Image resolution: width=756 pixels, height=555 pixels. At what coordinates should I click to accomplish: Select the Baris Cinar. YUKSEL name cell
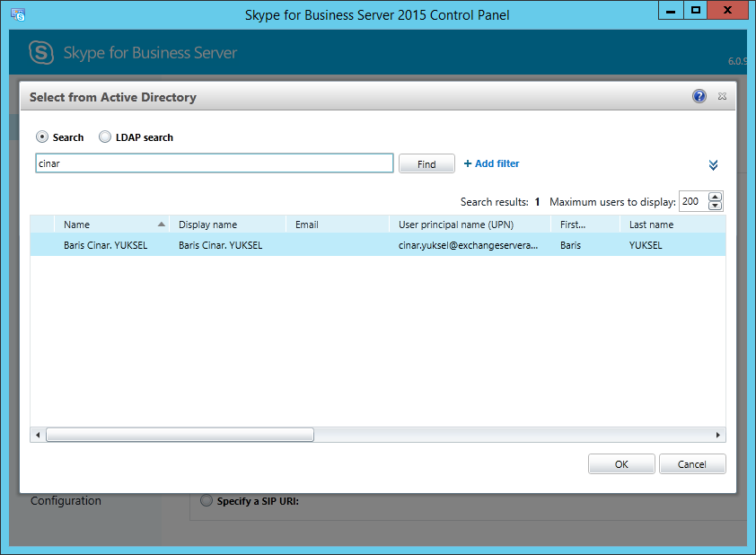click(x=106, y=245)
